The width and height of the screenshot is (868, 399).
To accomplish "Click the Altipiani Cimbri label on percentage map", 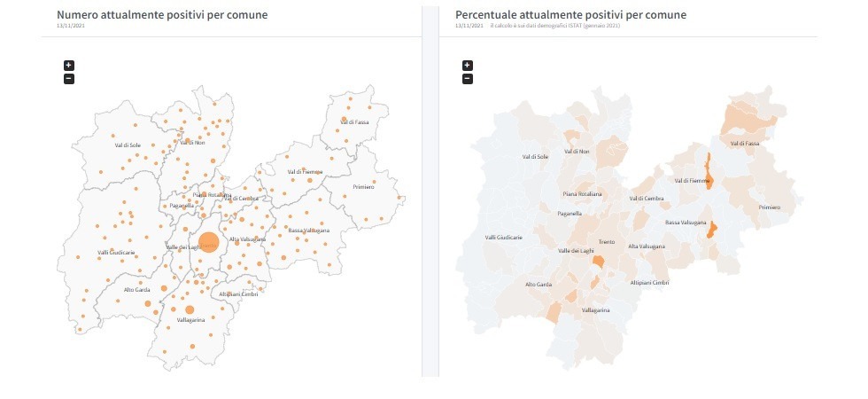I will (x=649, y=283).
